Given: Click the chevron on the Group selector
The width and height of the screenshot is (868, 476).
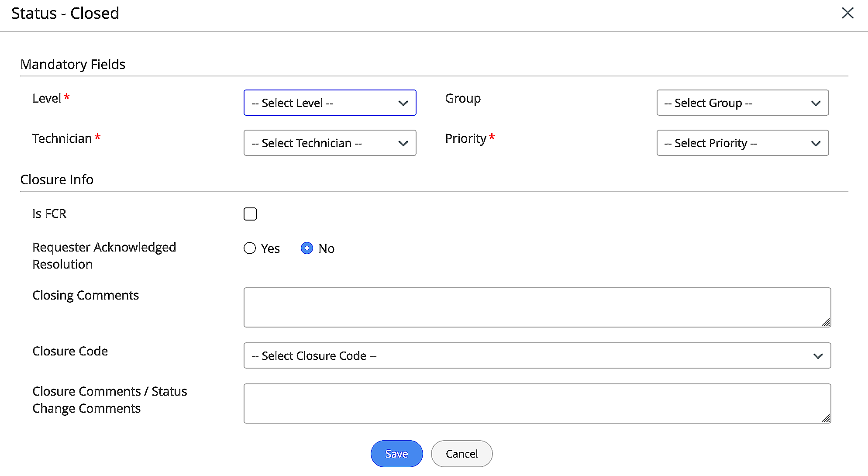Looking at the screenshot, I should coord(816,103).
